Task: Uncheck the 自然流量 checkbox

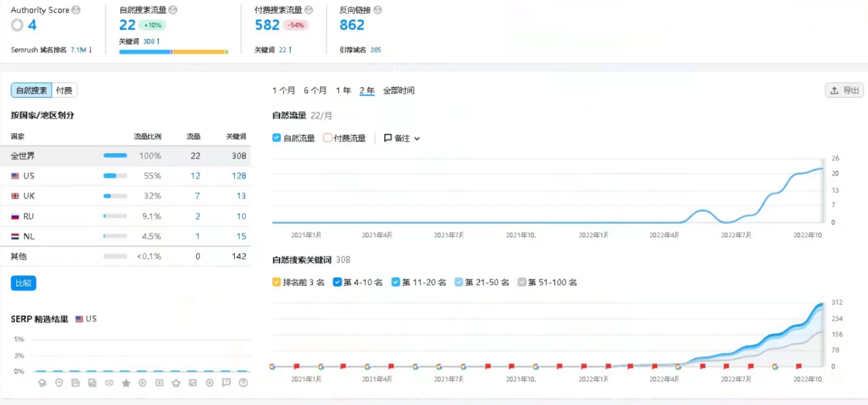Action: [276, 138]
